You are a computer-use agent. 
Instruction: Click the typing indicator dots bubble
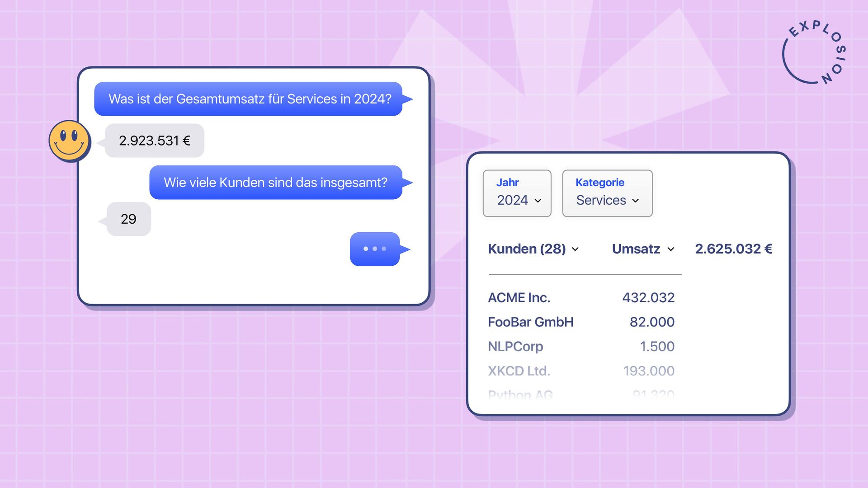pyautogui.click(x=375, y=249)
